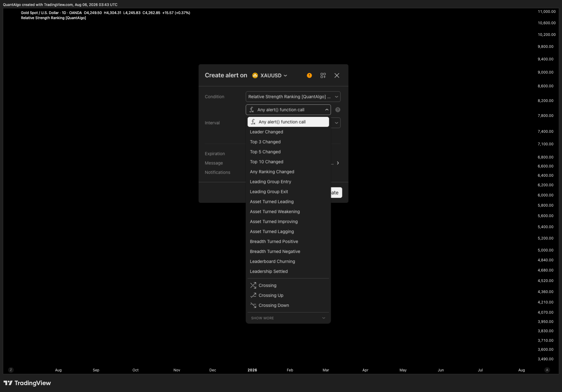Screen dimensions: 562x392
Task: Select the Crossing condition
Action: pyautogui.click(x=288, y=286)
